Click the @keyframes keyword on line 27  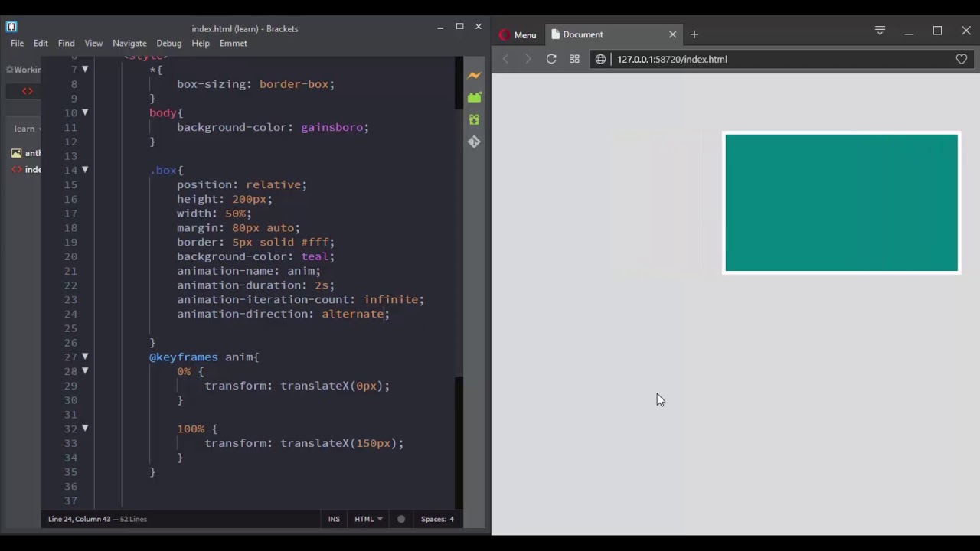pyautogui.click(x=184, y=357)
